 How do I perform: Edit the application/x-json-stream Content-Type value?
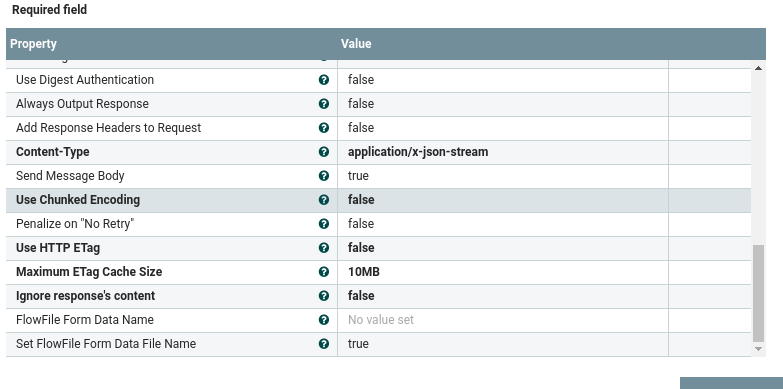[x=503, y=152]
